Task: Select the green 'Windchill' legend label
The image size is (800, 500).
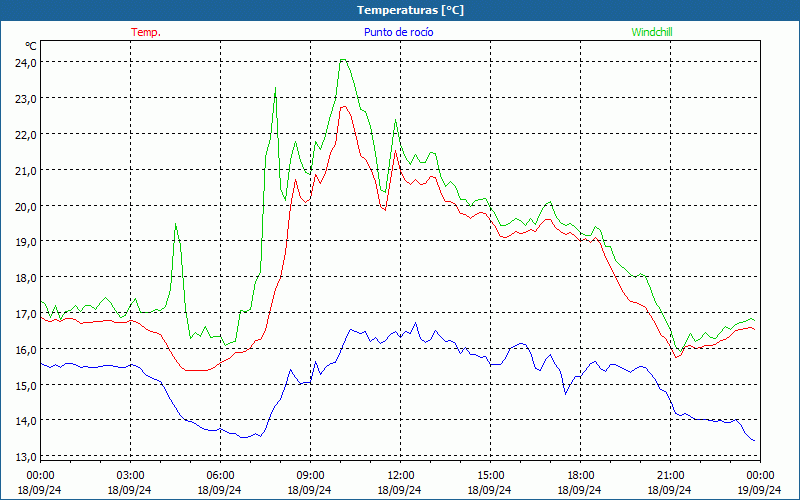Action: pos(652,32)
